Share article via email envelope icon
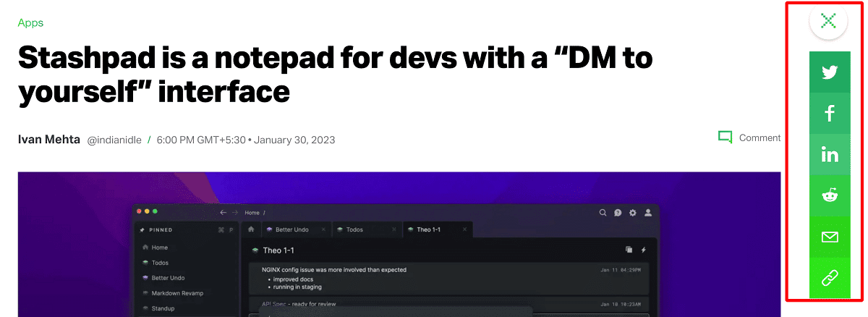The height and width of the screenshot is (317, 868). (829, 237)
